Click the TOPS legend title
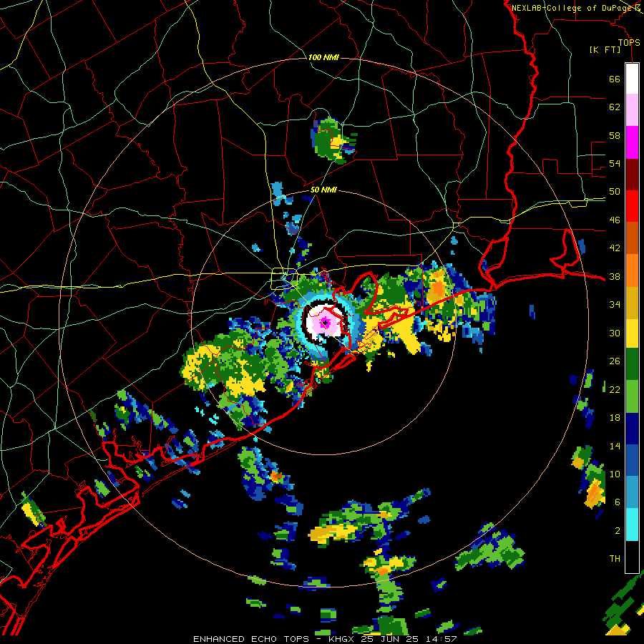 pyautogui.click(x=629, y=42)
